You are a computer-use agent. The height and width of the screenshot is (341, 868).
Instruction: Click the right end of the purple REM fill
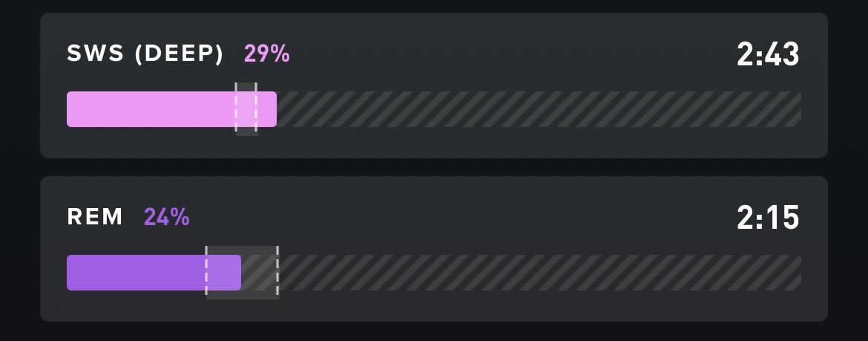(239, 272)
